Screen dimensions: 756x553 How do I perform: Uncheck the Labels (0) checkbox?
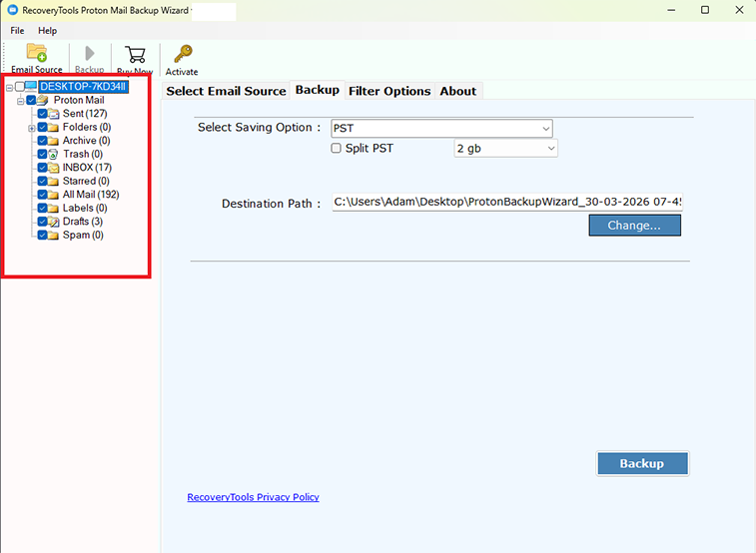point(42,208)
